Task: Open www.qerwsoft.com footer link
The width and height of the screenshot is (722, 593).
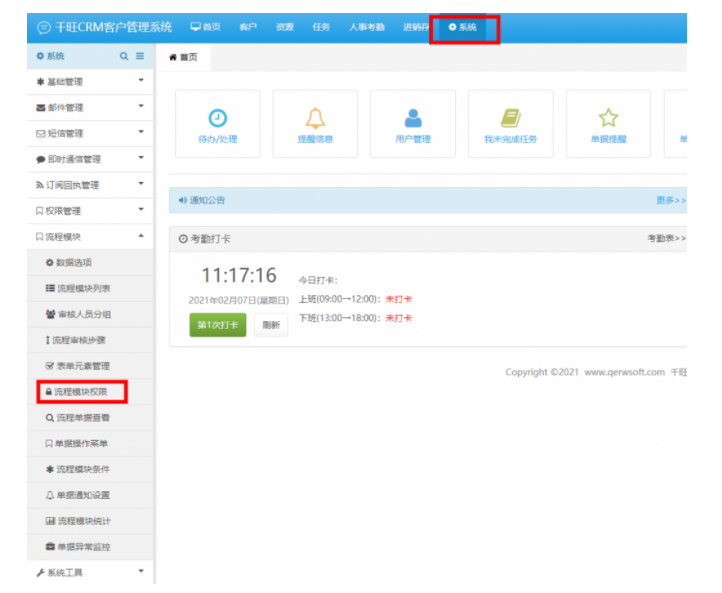Action: pos(624,372)
